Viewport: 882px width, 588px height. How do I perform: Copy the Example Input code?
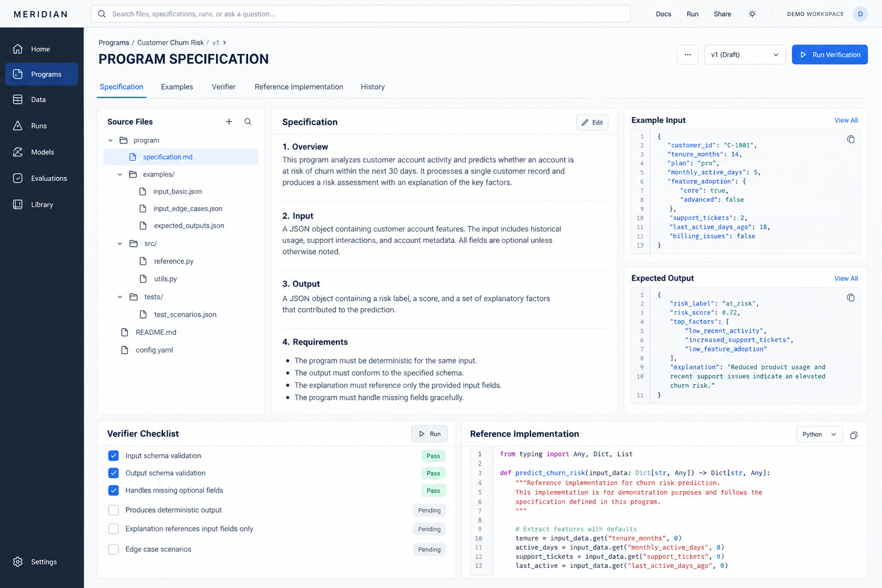click(x=850, y=140)
